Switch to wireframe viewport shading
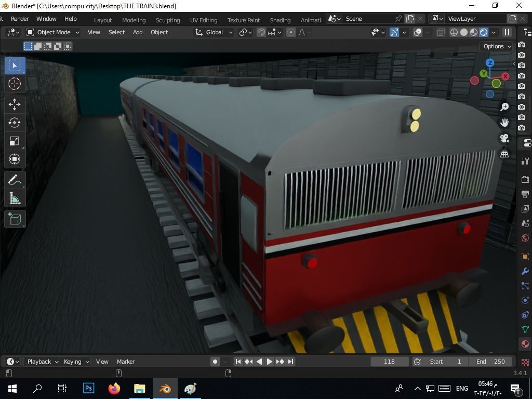Screen dimensions: 532x399 (454, 32)
